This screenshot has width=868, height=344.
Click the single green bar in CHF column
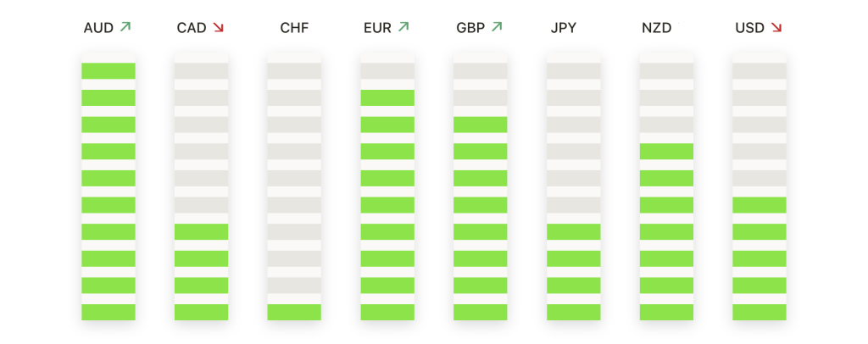pos(294,312)
